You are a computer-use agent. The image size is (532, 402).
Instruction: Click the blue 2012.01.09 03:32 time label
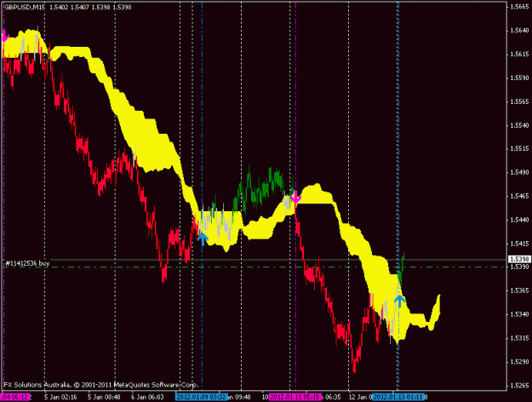click(x=201, y=397)
